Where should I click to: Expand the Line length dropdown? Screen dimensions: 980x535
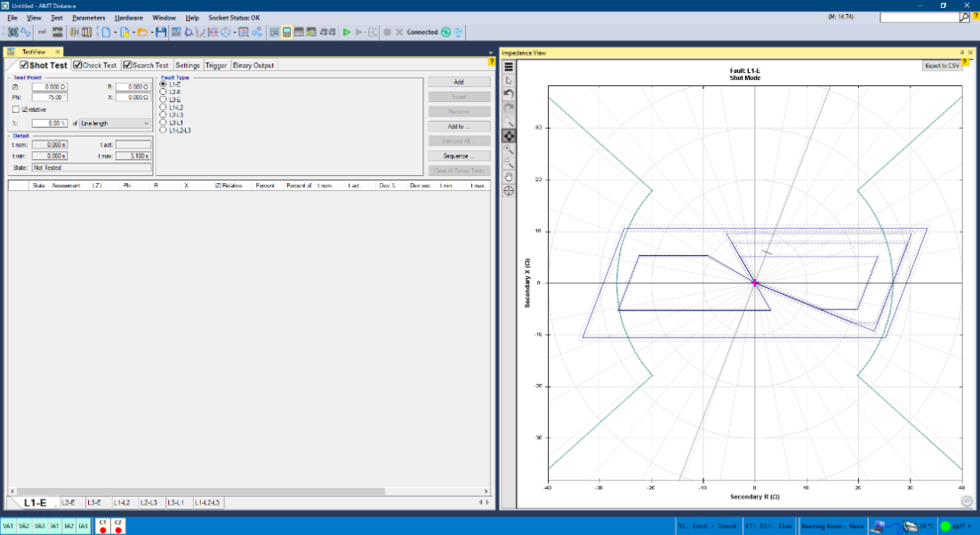point(115,124)
